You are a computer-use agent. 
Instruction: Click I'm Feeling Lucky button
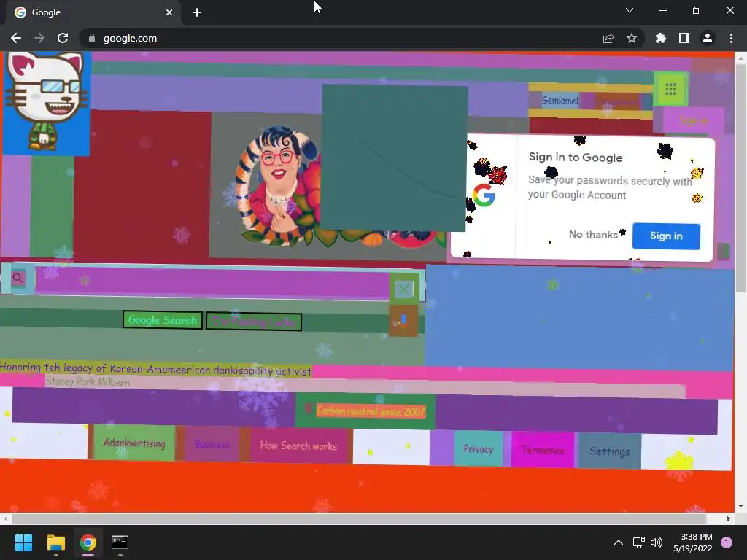(x=254, y=322)
